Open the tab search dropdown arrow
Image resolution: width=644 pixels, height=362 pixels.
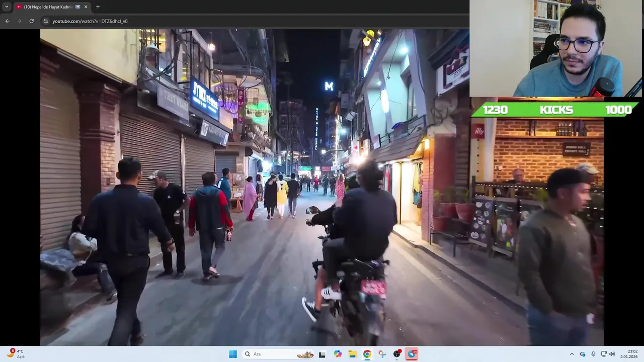(7, 7)
